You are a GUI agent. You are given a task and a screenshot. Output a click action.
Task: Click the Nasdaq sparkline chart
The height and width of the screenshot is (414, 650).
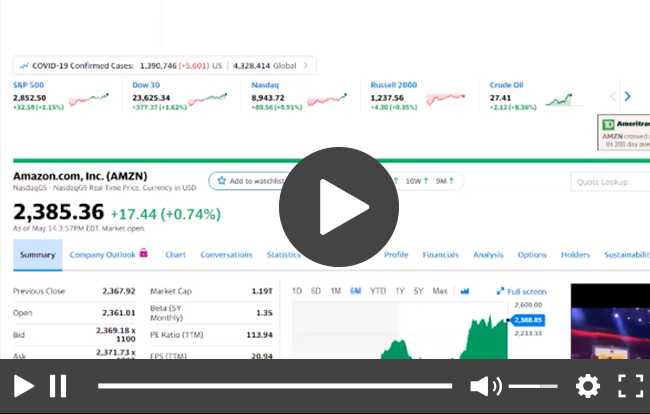click(327, 99)
